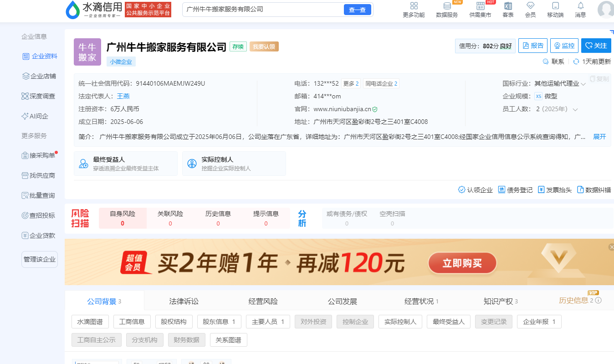Click 联系 chat icon
Viewport: 614px width, 364px height.
pos(546,62)
